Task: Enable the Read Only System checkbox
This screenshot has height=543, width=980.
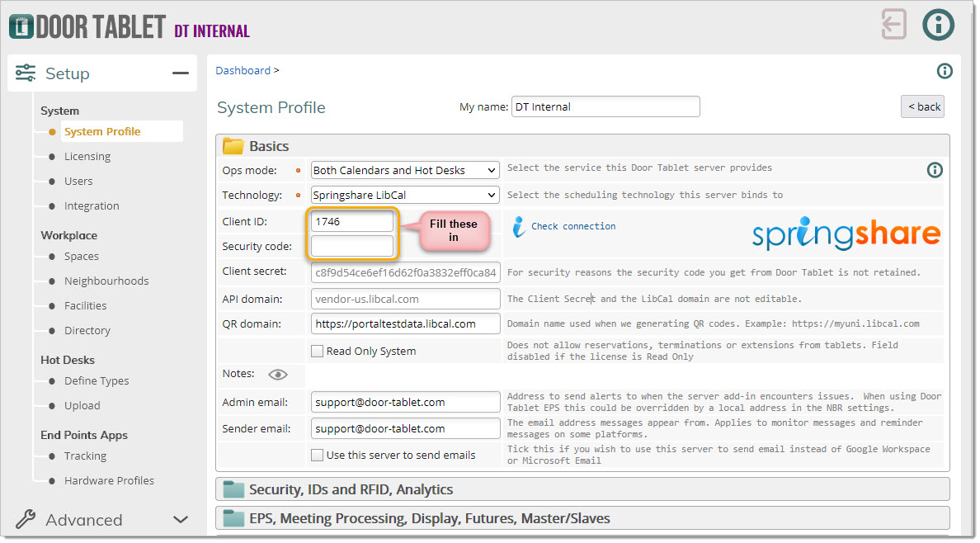Action: [x=318, y=351]
